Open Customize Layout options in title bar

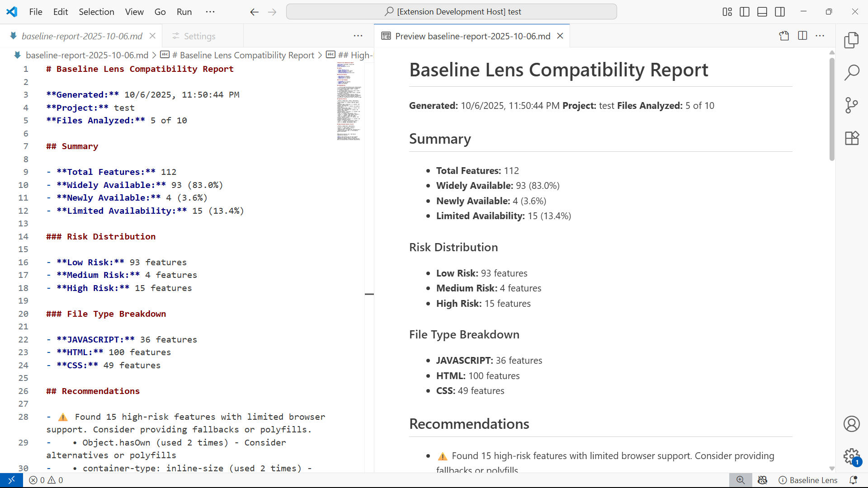[727, 12]
